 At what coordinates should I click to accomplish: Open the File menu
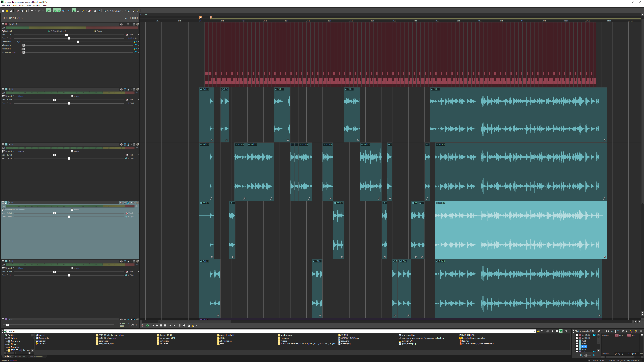pos(3,6)
